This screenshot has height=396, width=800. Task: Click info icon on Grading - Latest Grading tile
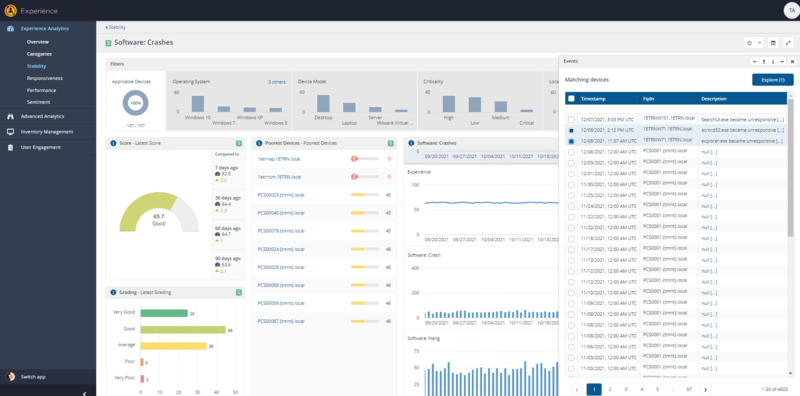point(113,292)
